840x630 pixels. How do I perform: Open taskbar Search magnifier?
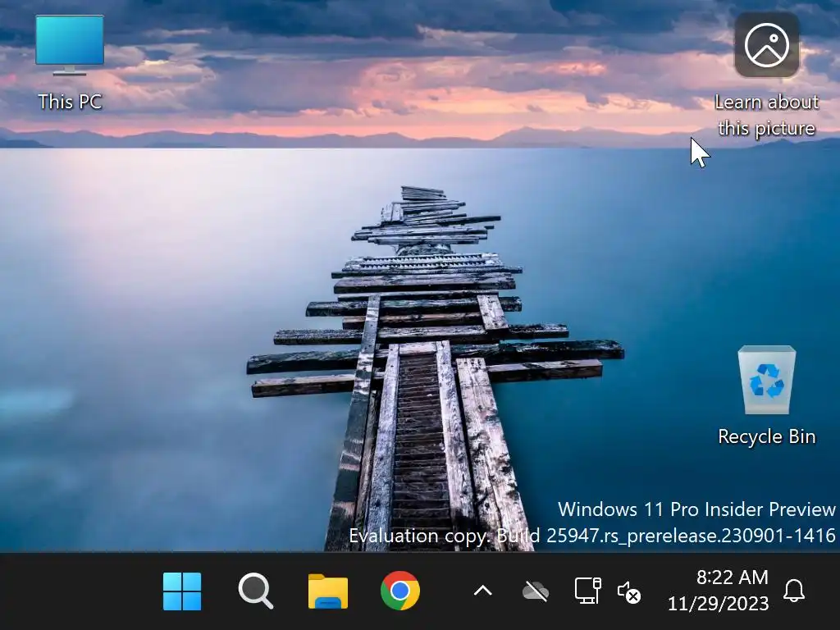[x=256, y=591]
